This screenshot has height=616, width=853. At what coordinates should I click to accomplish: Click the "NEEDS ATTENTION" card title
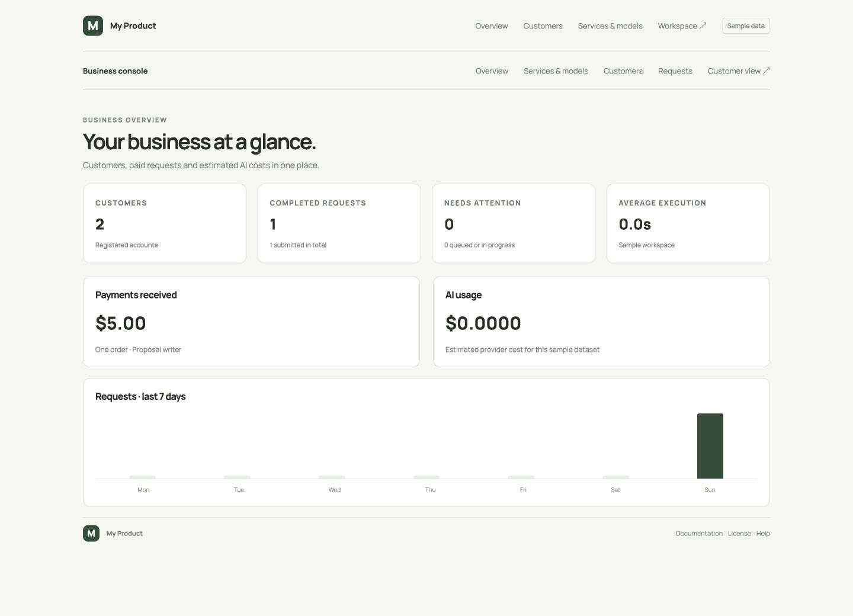click(x=483, y=203)
